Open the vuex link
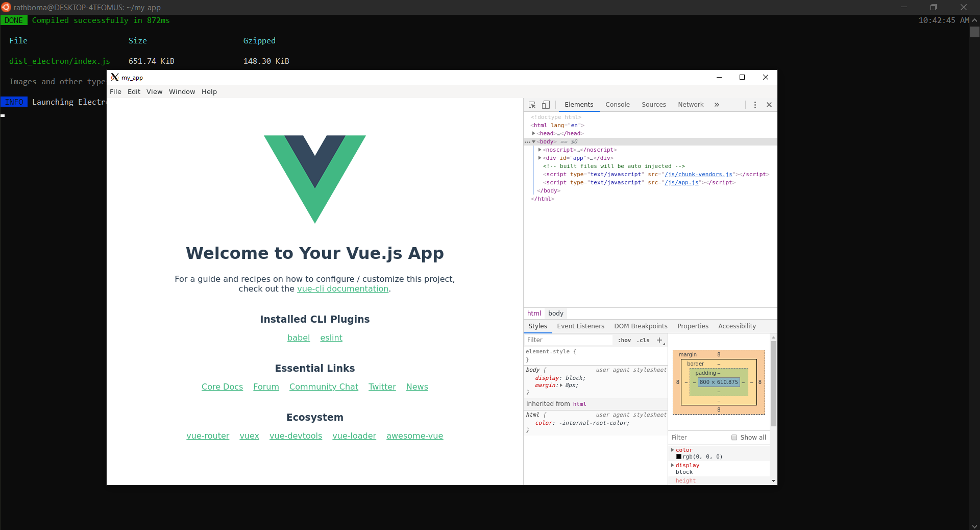980x530 pixels. pyautogui.click(x=249, y=436)
